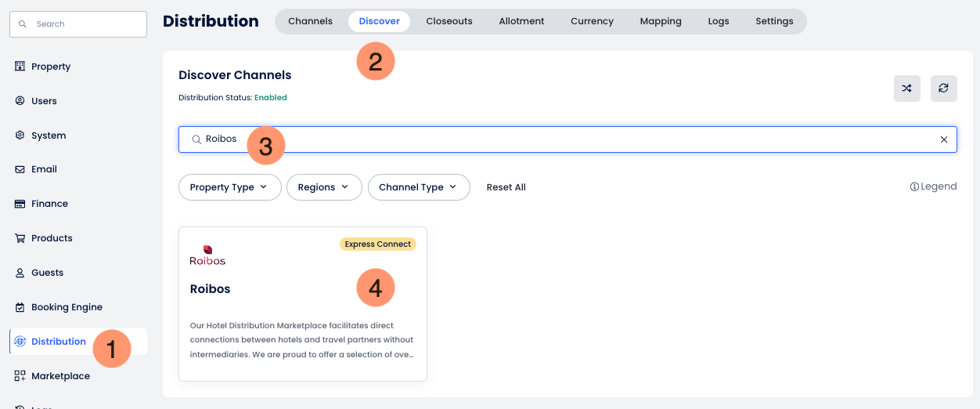980x409 pixels.
Task: Click the refresh icon button
Action: coord(944,89)
